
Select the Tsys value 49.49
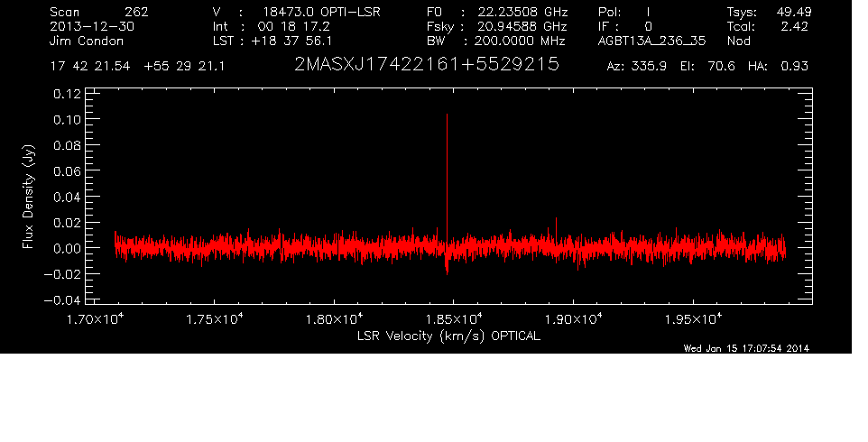794,12
